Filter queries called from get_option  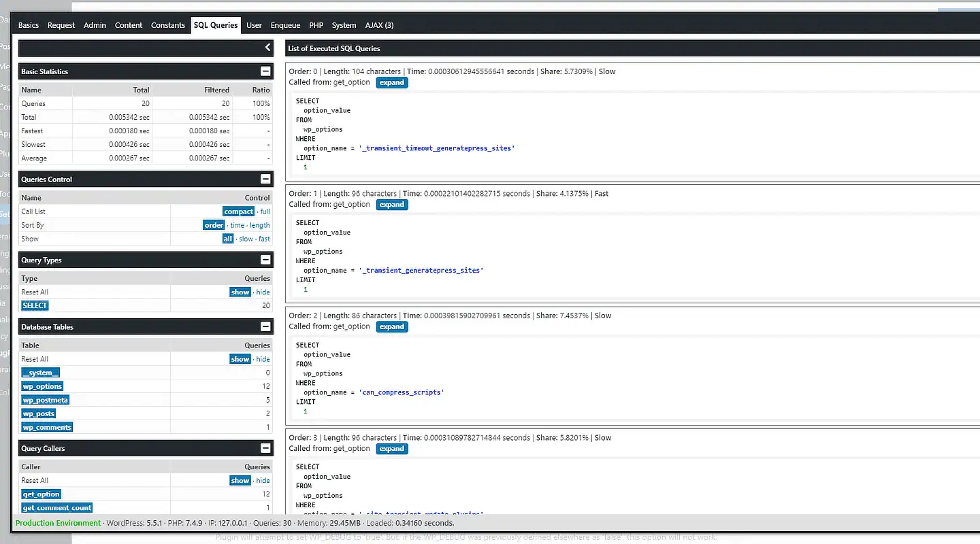click(41, 494)
